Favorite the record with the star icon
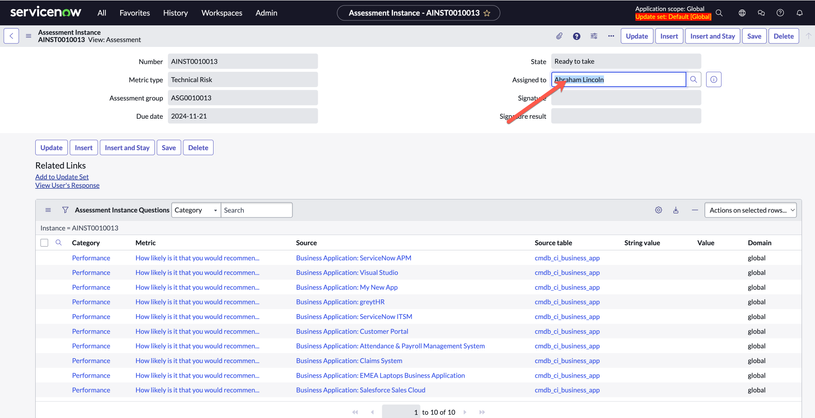The image size is (815, 418). 487,13
